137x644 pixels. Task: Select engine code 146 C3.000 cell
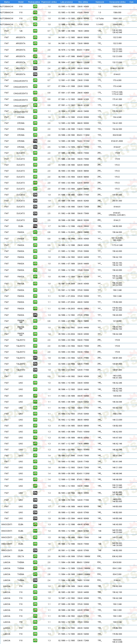[x=117, y=420]
